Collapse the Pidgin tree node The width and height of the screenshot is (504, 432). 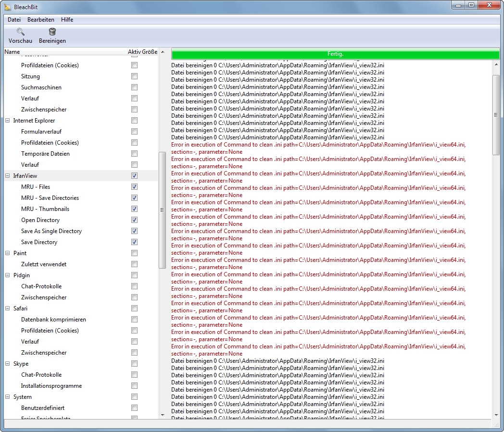pyautogui.click(x=8, y=275)
